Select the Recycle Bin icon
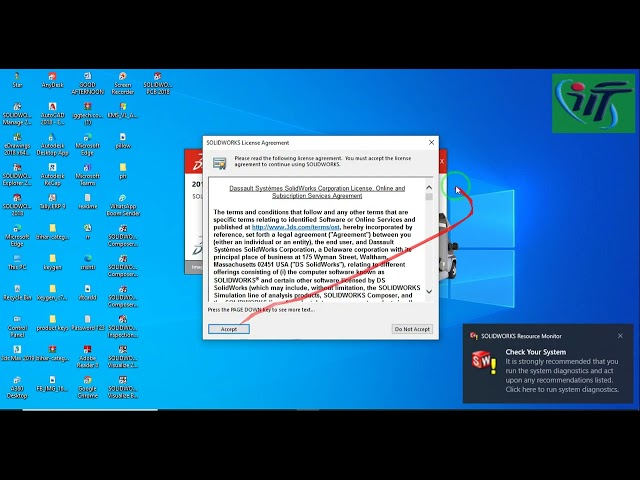Screen dimensions: 640x480 click(17, 292)
